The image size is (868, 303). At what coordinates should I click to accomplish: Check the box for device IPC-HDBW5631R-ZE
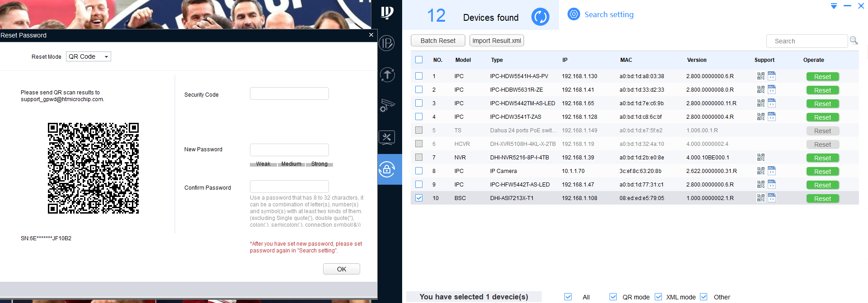419,90
